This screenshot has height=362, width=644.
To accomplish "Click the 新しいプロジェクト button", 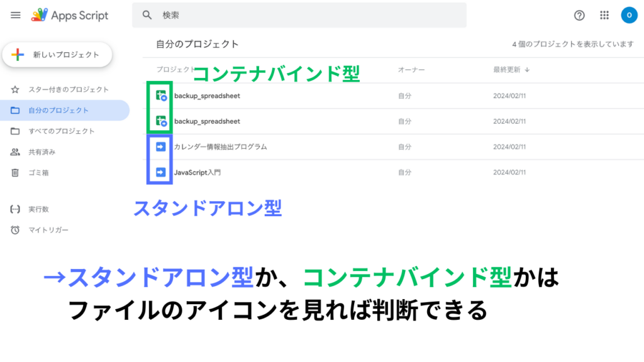I will (x=57, y=55).
